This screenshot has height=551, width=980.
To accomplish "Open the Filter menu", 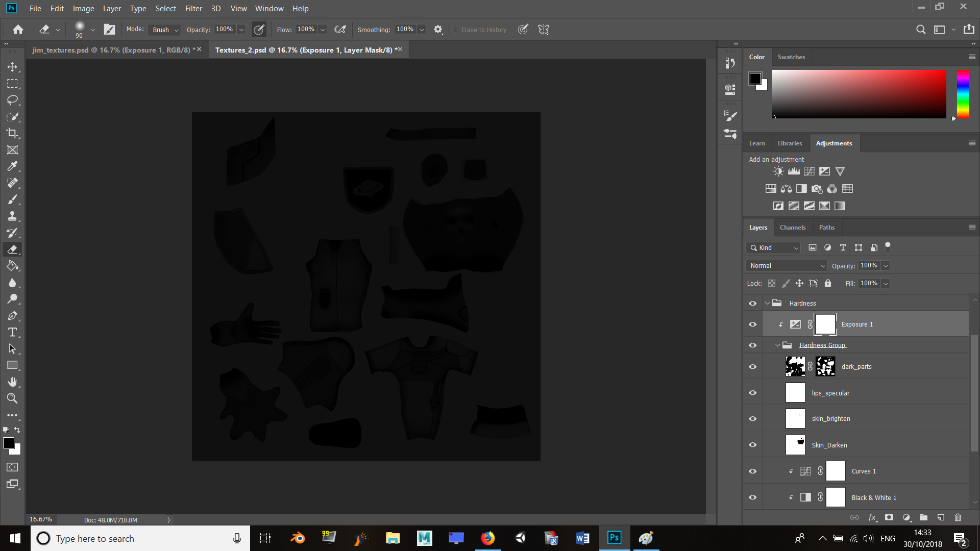I will tap(193, 8).
